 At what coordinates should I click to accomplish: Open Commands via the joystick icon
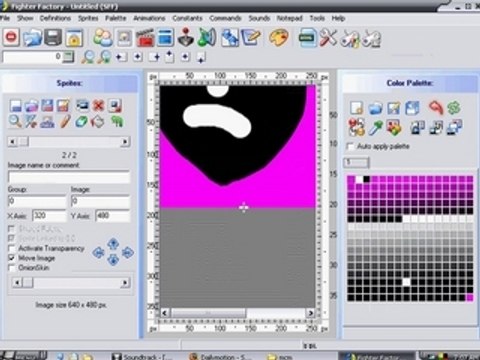click(x=186, y=37)
